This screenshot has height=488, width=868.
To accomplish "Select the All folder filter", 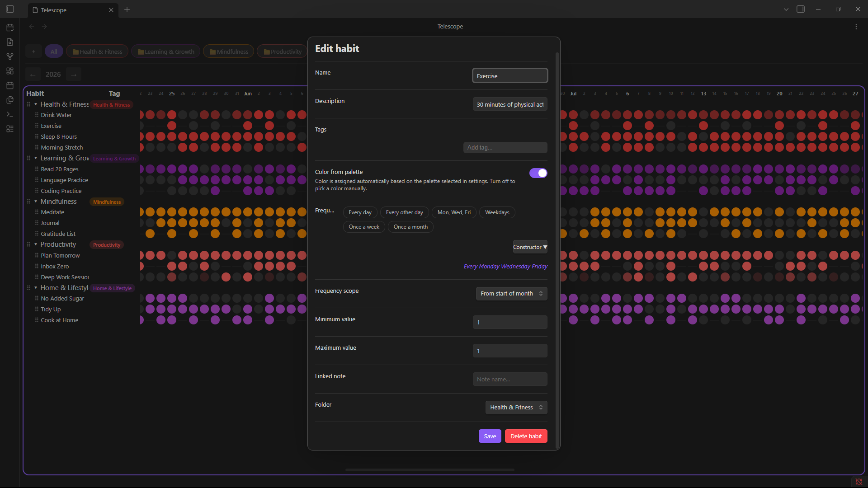I will click(x=54, y=52).
